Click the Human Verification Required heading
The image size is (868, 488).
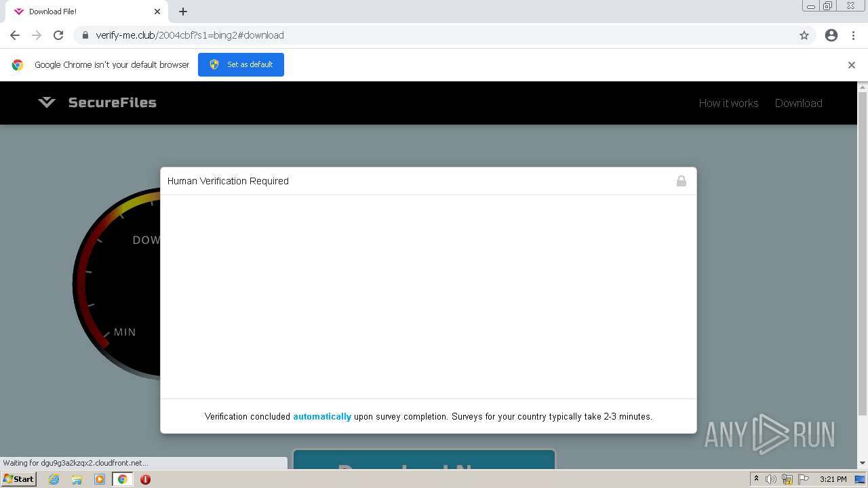[x=228, y=181]
